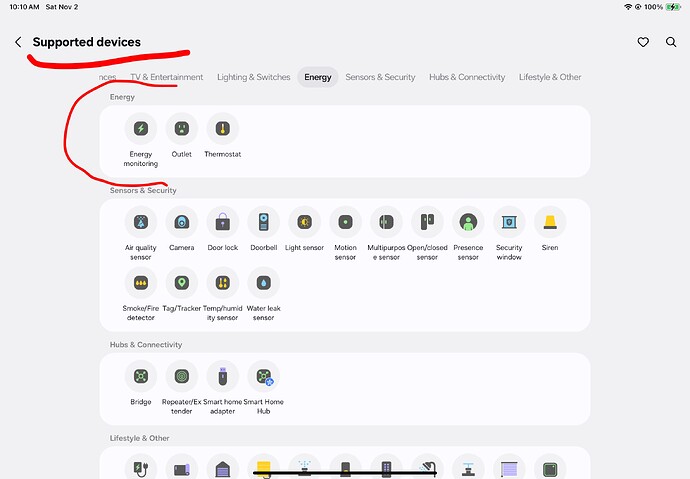Open the Sensors & Security tab
Screen dimensions: 690x479
380,77
